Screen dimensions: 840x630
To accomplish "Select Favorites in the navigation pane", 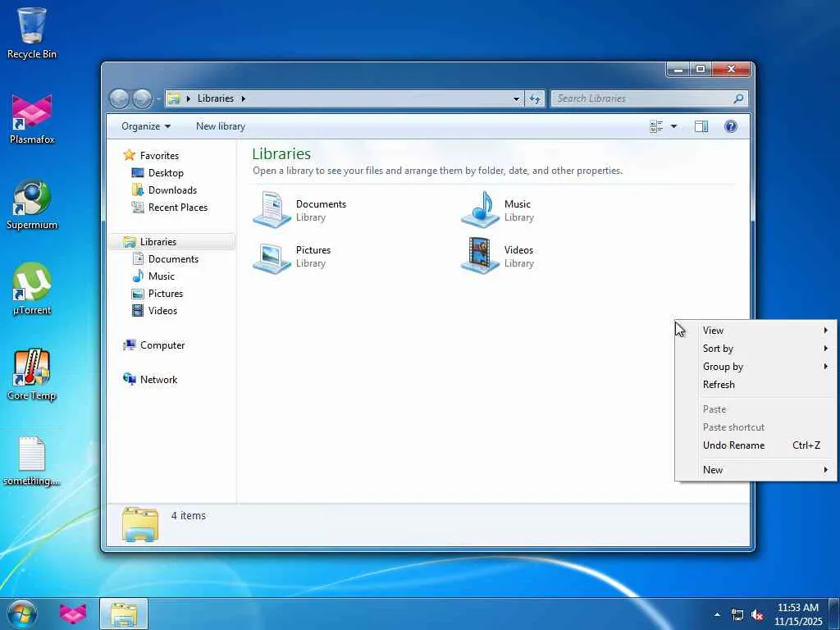I will pos(159,155).
